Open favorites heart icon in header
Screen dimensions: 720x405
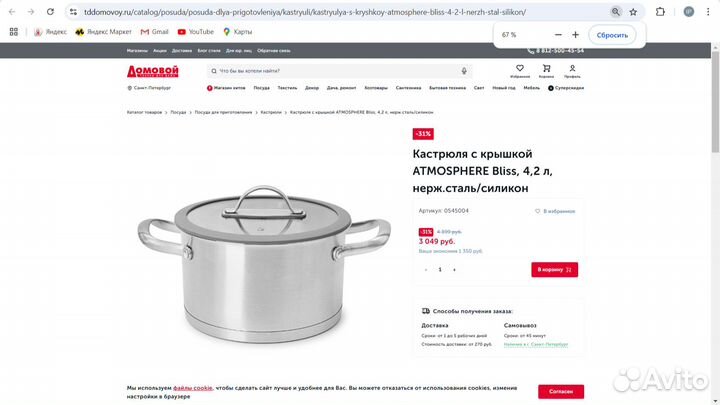point(520,68)
